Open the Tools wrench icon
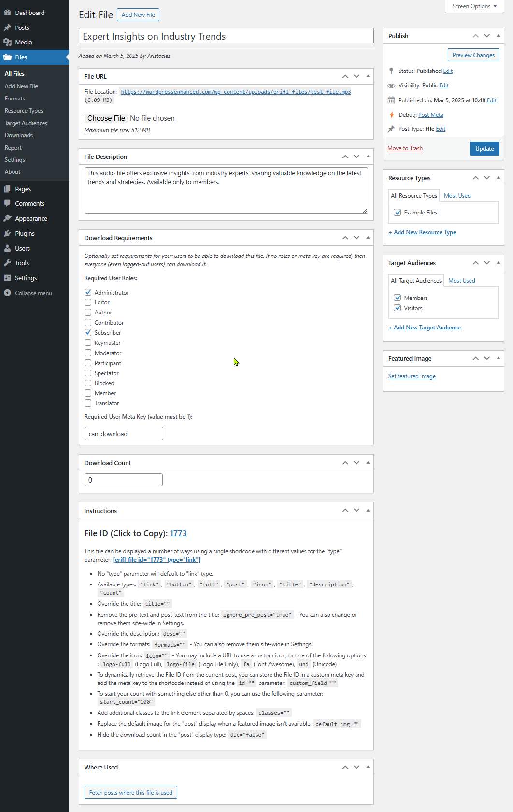Viewport: 513px width, 812px height. click(7, 263)
